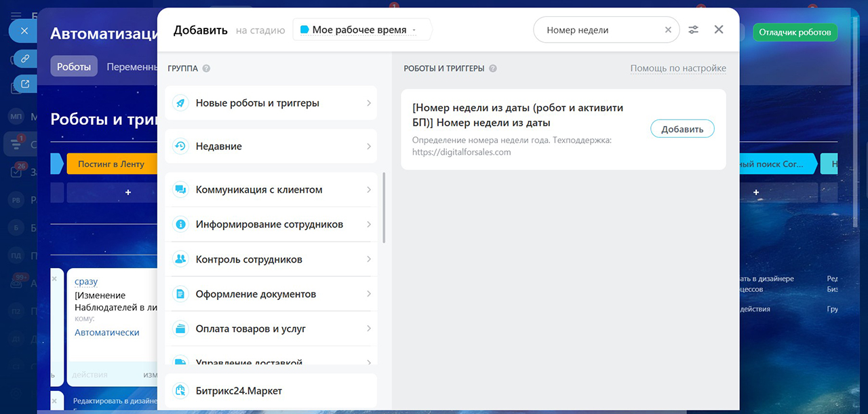Click the Битрикс24.Маркет shopping bag icon
This screenshot has width=868, height=414.
click(x=180, y=391)
